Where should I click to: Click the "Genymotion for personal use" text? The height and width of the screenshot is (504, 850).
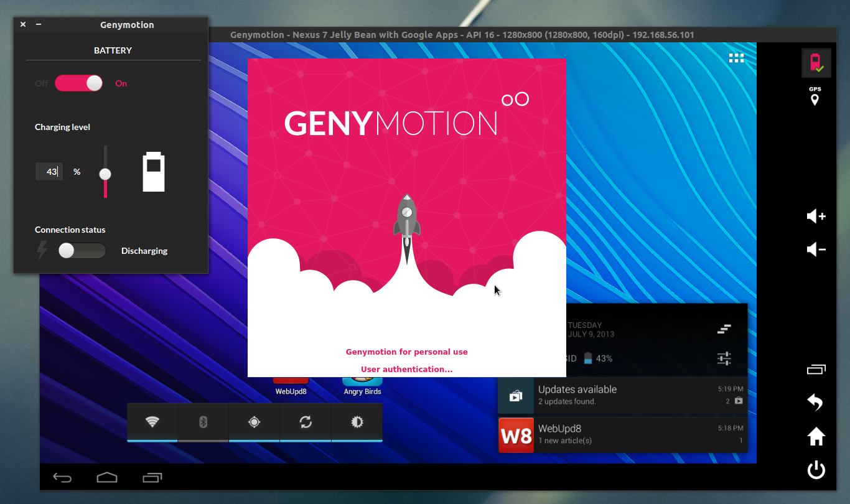(x=407, y=352)
